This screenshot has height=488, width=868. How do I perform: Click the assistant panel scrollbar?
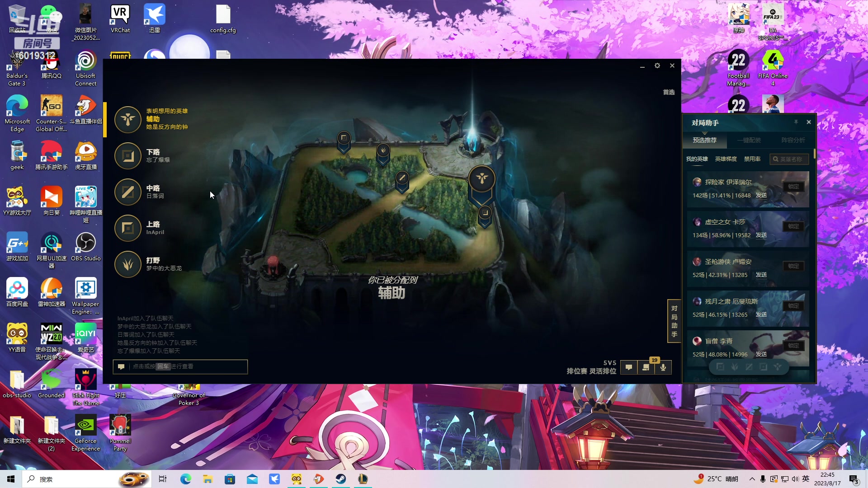tap(815, 154)
